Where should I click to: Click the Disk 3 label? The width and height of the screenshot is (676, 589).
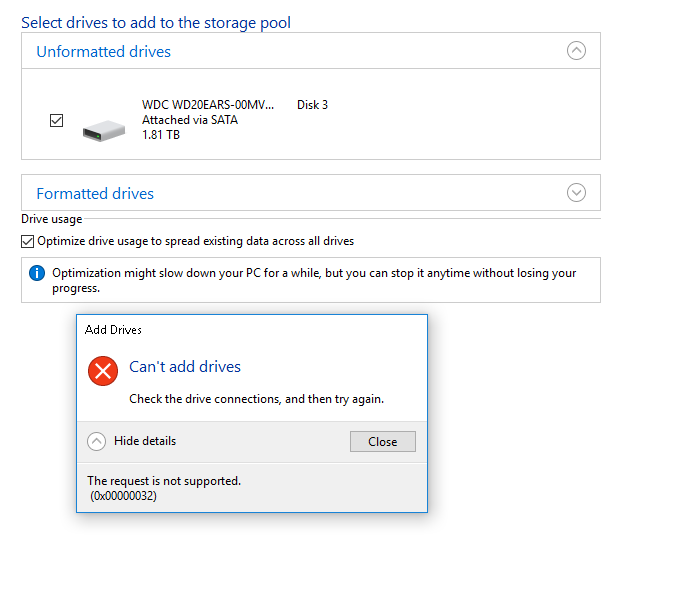[x=312, y=105]
